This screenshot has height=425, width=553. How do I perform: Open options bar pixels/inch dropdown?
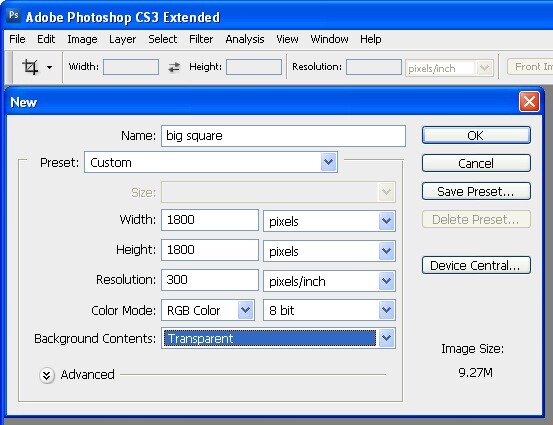click(449, 68)
